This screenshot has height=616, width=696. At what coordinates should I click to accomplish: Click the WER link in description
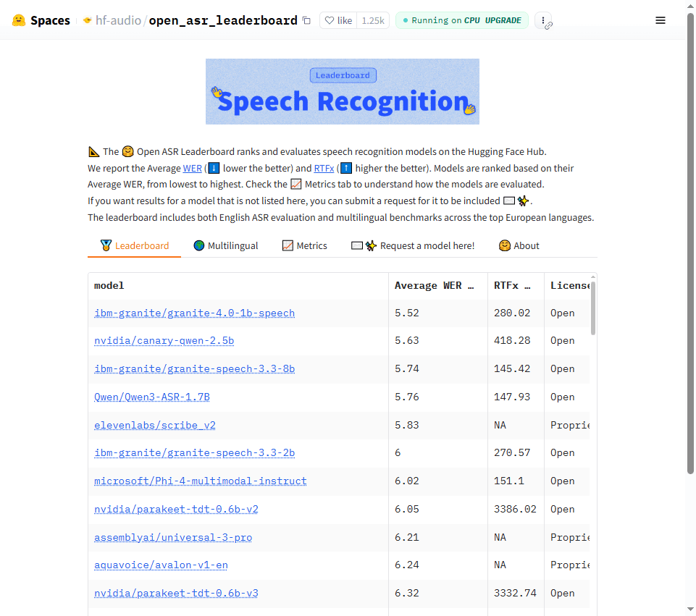tap(192, 168)
